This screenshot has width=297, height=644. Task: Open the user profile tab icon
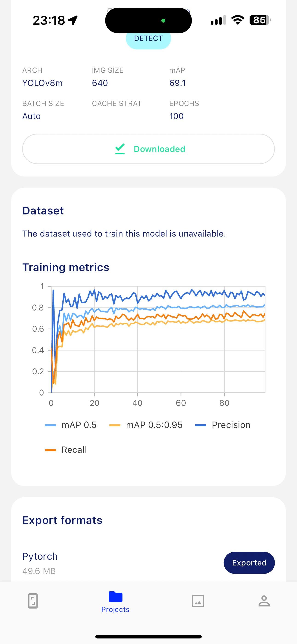[264, 601]
